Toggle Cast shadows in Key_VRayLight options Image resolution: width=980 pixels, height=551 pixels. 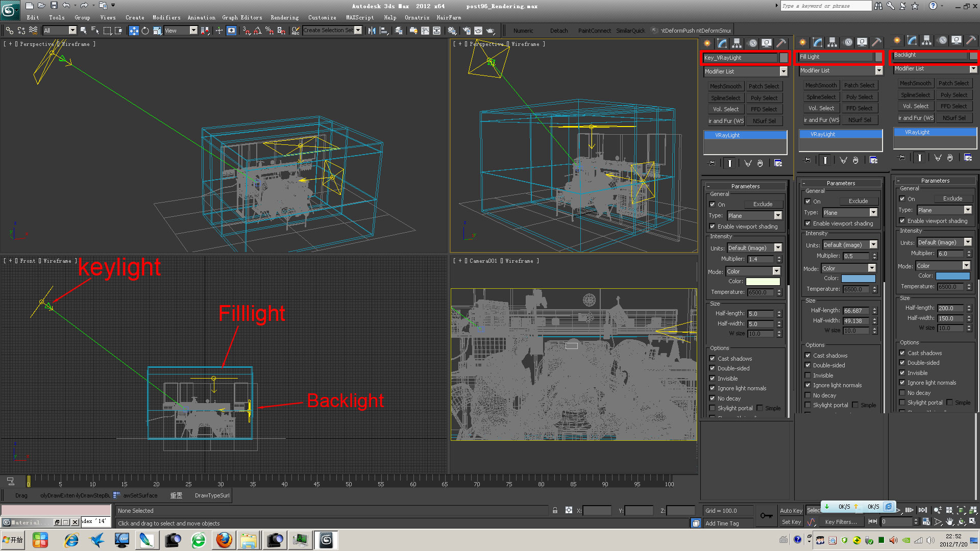[x=712, y=359]
